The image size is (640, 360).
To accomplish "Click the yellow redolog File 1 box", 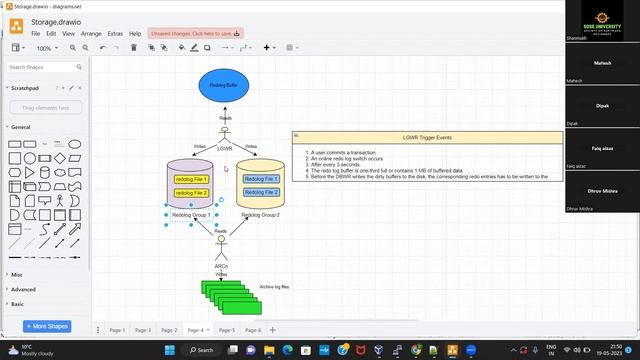I will pos(191,179).
